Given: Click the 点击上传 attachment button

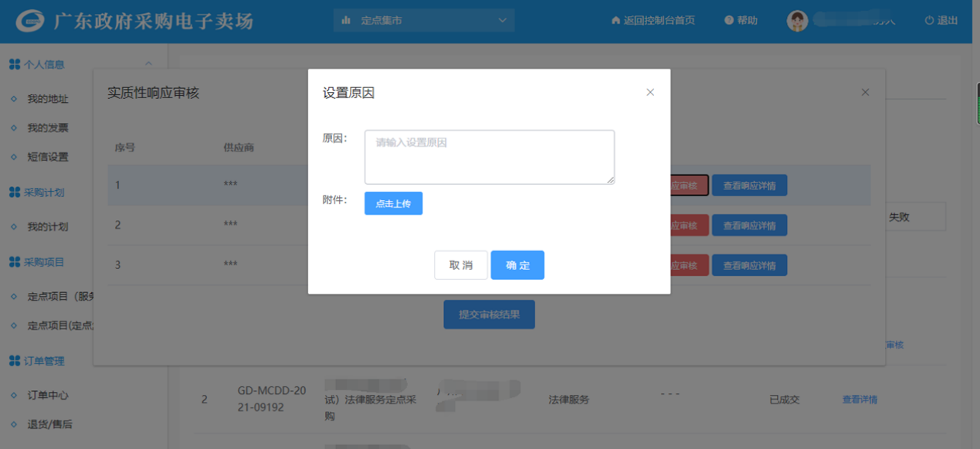Looking at the screenshot, I should pos(393,204).
